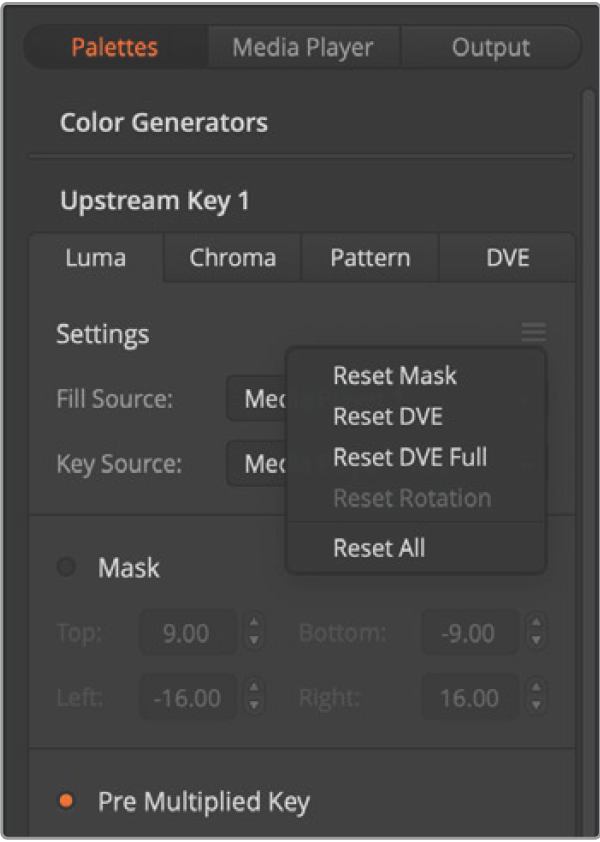Choose Reset DVE Full option

(x=410, y=457)
